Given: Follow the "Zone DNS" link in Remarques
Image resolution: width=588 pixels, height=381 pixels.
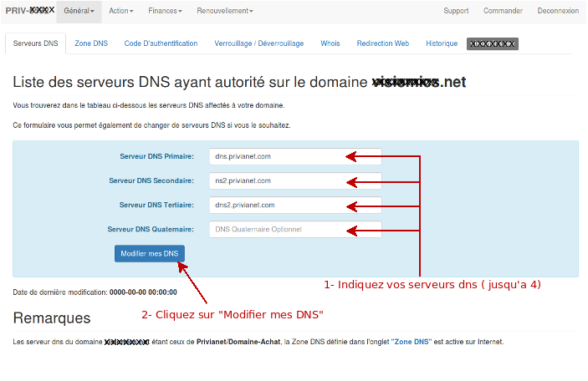Looking at the screenshot, I should coord(412,342).
